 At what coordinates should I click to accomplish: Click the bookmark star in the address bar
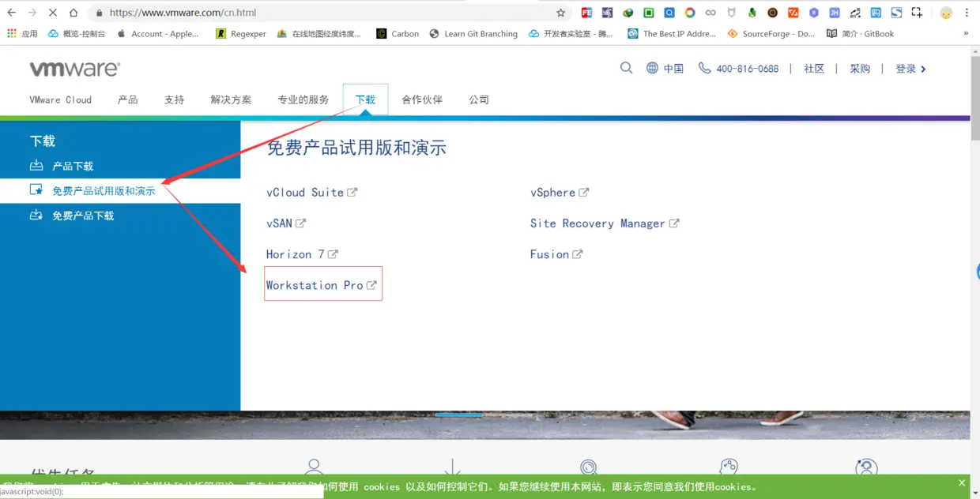(x=561, y=13)
